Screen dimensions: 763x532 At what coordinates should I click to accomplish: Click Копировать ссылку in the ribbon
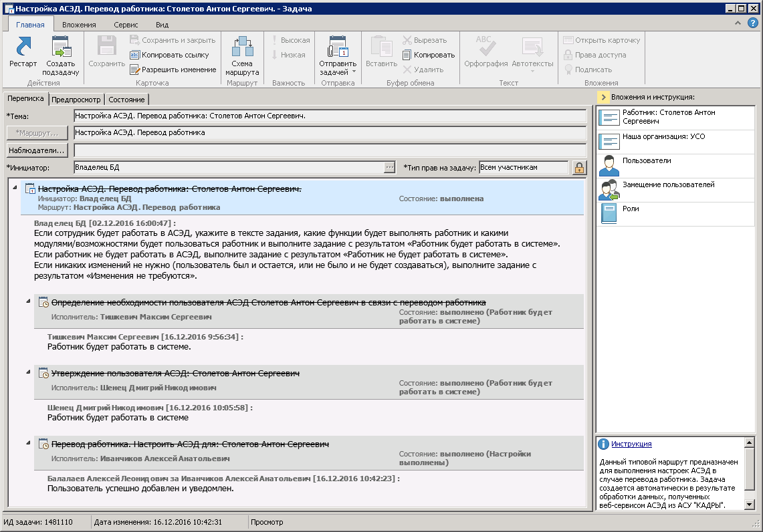coord(169,55)
